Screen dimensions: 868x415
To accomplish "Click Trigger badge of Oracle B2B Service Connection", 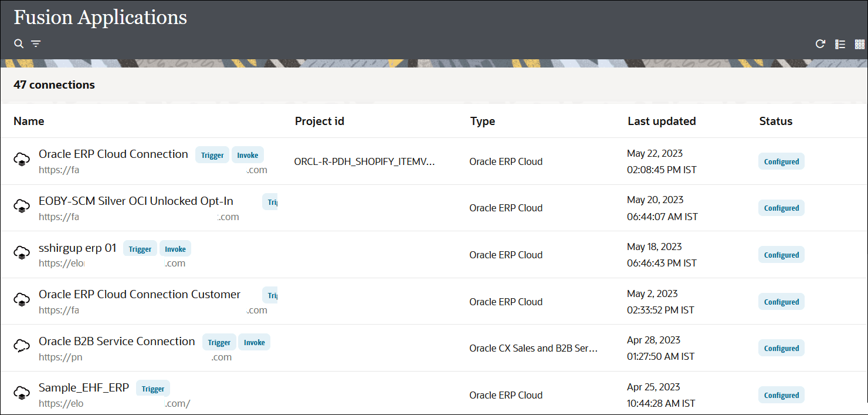I will point(219,342).
